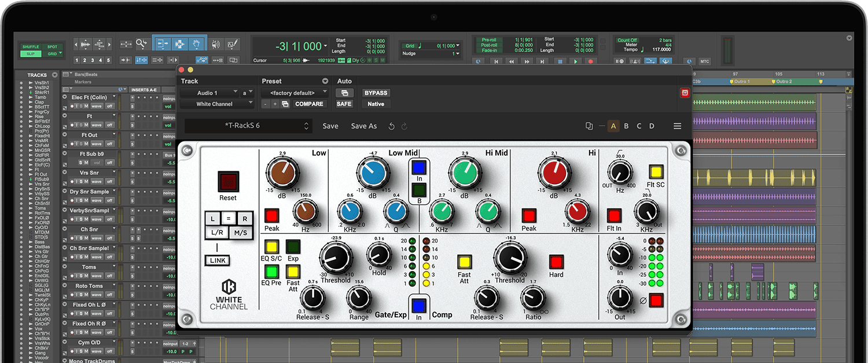The width and height of the screenshot is (868, 363).
Task: Click the copy A to B icon
Action: [x=589, y=126]
